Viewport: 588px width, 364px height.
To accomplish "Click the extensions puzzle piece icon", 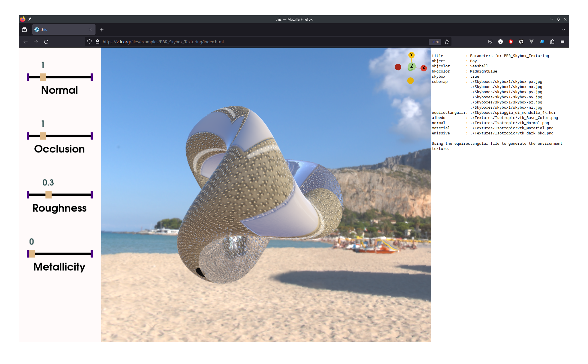I will pos(553,42).
